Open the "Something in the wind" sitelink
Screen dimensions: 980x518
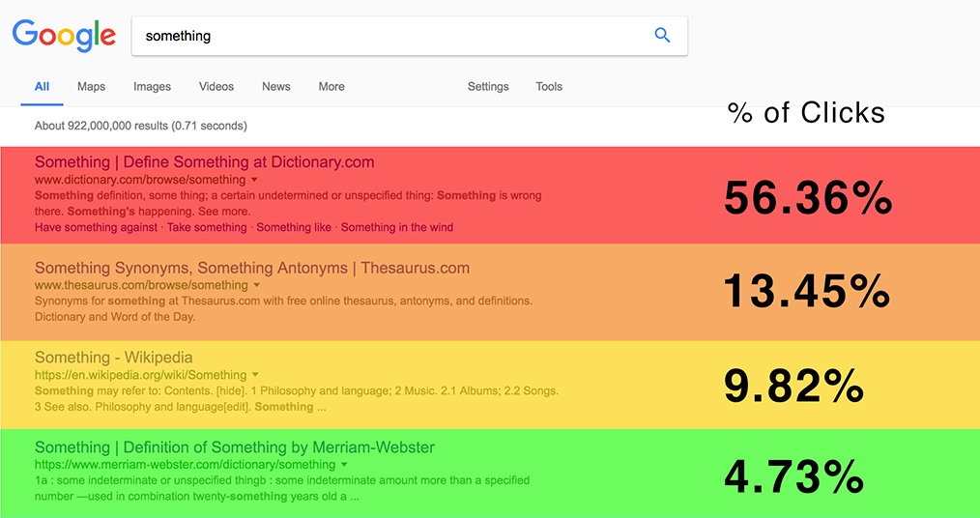(397, 227)
